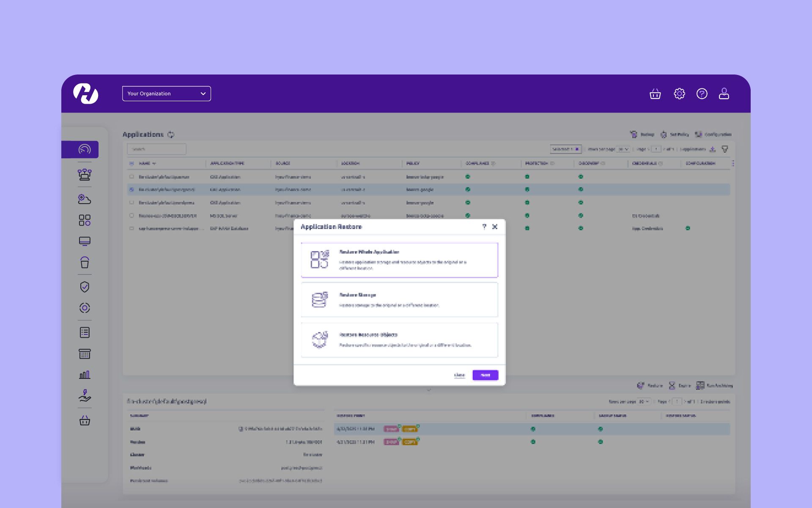Image resolution: width=812 pixels, height=508 pixels.
Task: Select the Restore Resource Objects option
Action: click(400, 340)
